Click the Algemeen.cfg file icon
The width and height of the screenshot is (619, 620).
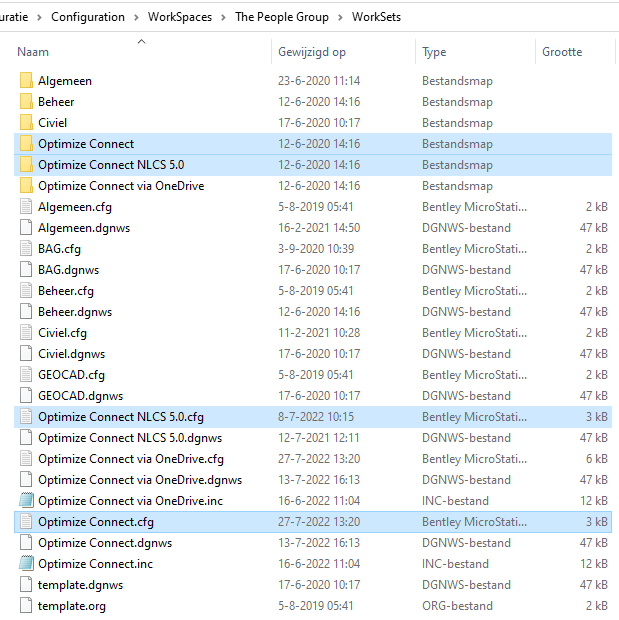click(x=26, y=207)
